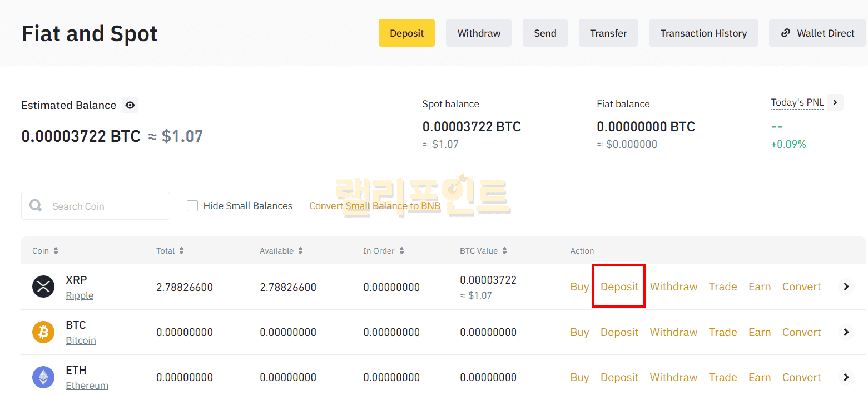Expand Today's PNL arrow
Viewport: 868px width, 395px height.
click(x=835, y=102)
